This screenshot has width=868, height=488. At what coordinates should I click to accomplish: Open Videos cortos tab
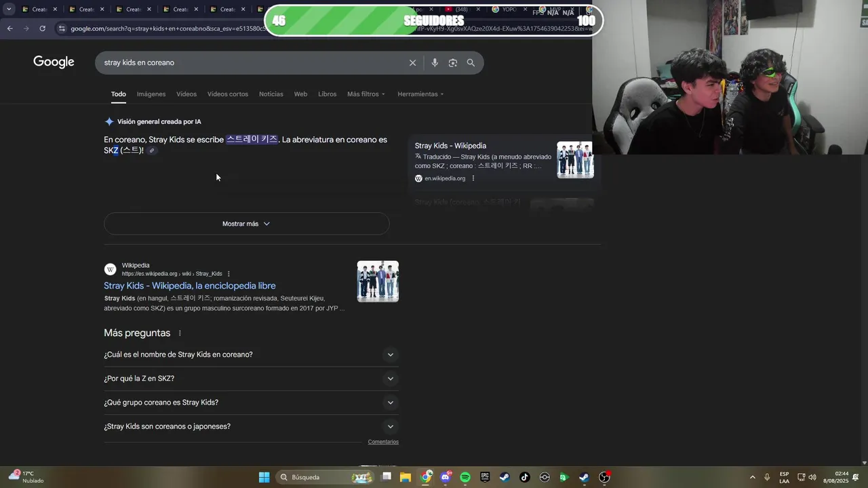click(x=228, y=94)
